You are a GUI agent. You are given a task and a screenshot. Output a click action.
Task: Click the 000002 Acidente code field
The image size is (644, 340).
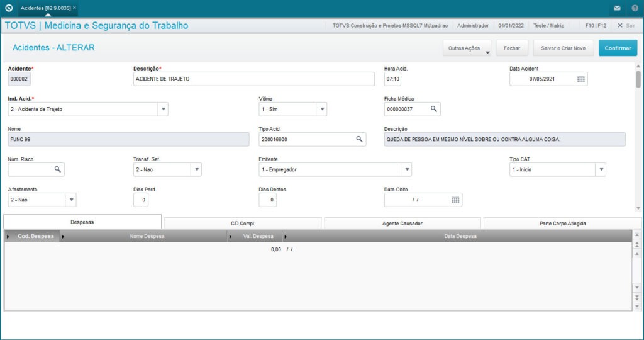point(19,79)
